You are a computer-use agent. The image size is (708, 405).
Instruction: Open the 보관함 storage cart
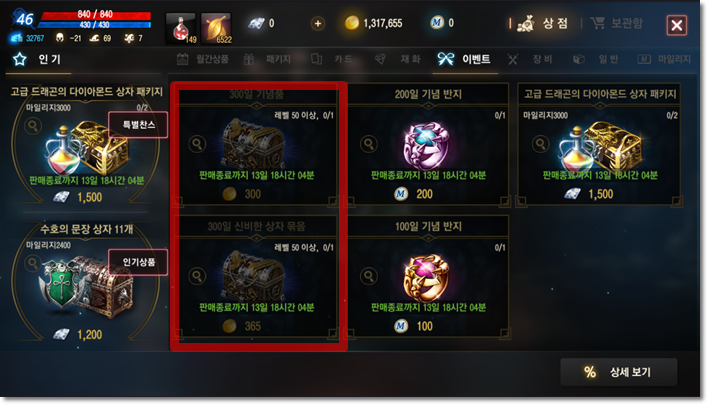(x=617, y=23)
